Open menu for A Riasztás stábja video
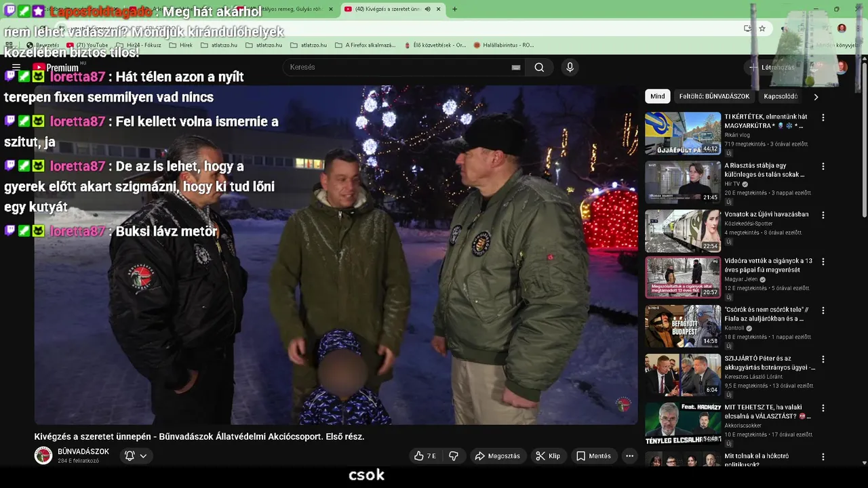The image size is (868, 488). click(x=823, y=166)
